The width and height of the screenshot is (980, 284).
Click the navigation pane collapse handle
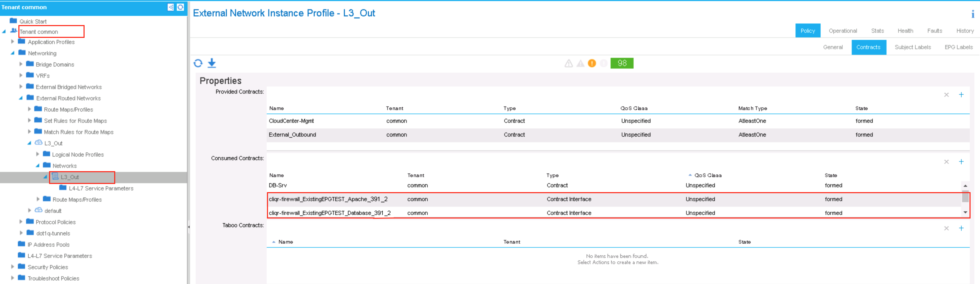pyautogui.click(x=188, y=226)
